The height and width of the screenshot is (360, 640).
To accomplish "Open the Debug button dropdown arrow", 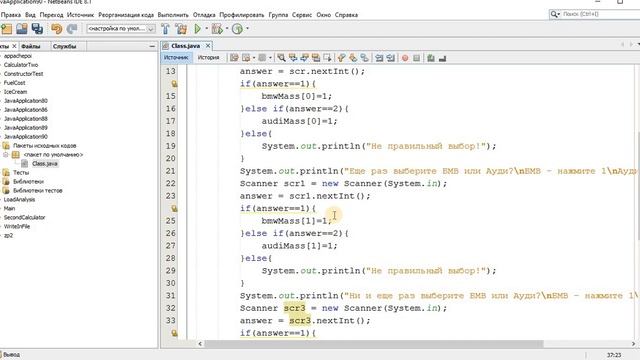I will (x=227, y=29).
